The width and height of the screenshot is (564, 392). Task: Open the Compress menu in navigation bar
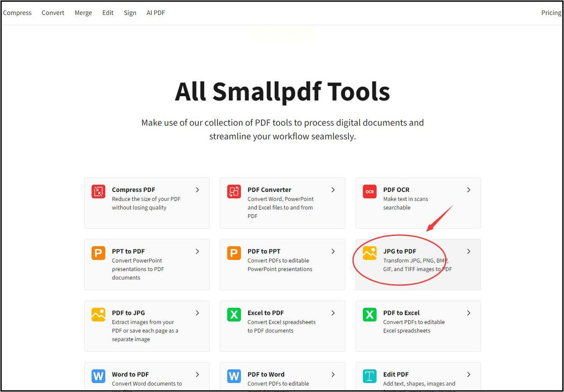point(17,13)
